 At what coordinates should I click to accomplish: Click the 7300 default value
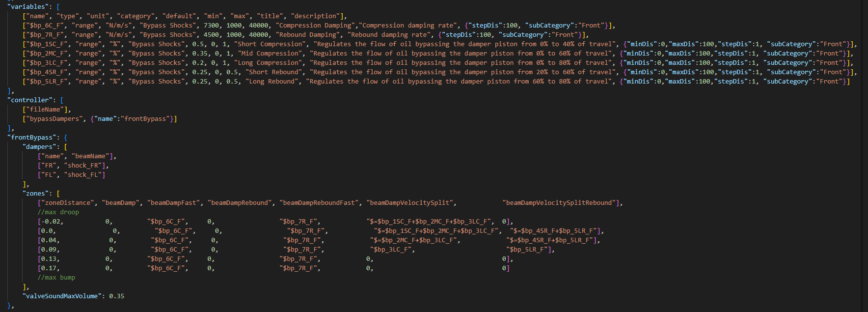(x=211, y=25)
